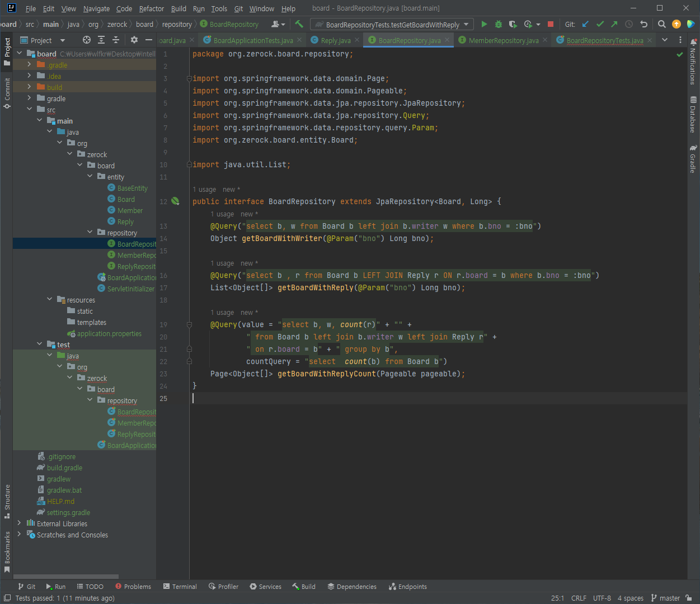
Task: Change line separator CRLF in status bar
Action: (x=579, y=598)
